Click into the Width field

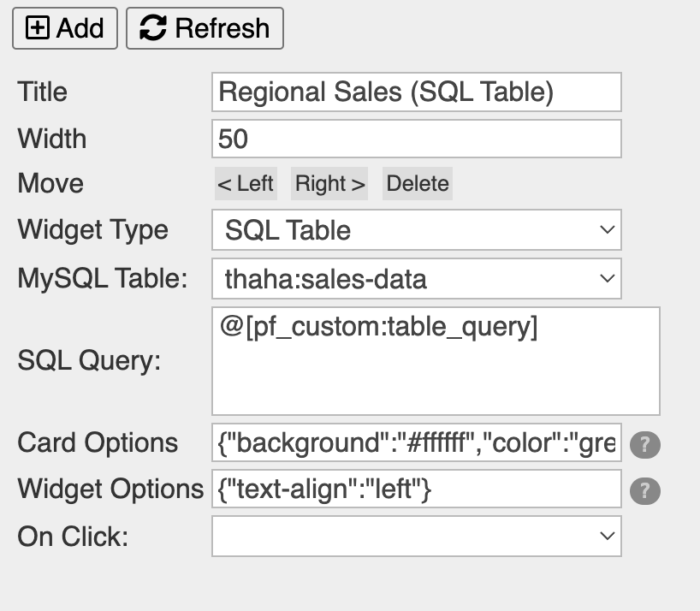click(416, 139)
